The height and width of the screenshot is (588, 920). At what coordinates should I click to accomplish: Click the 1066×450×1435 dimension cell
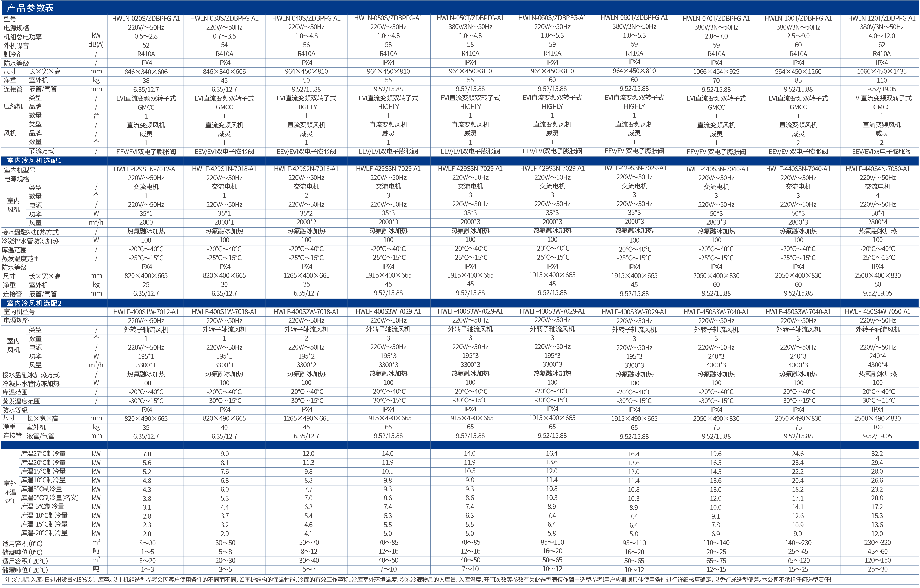881,71
